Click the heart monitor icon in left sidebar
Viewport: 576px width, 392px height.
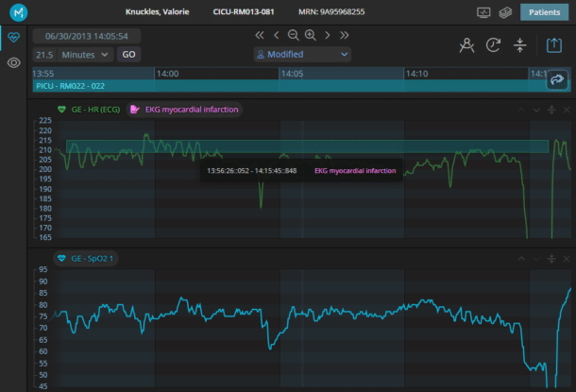[13, 37]
